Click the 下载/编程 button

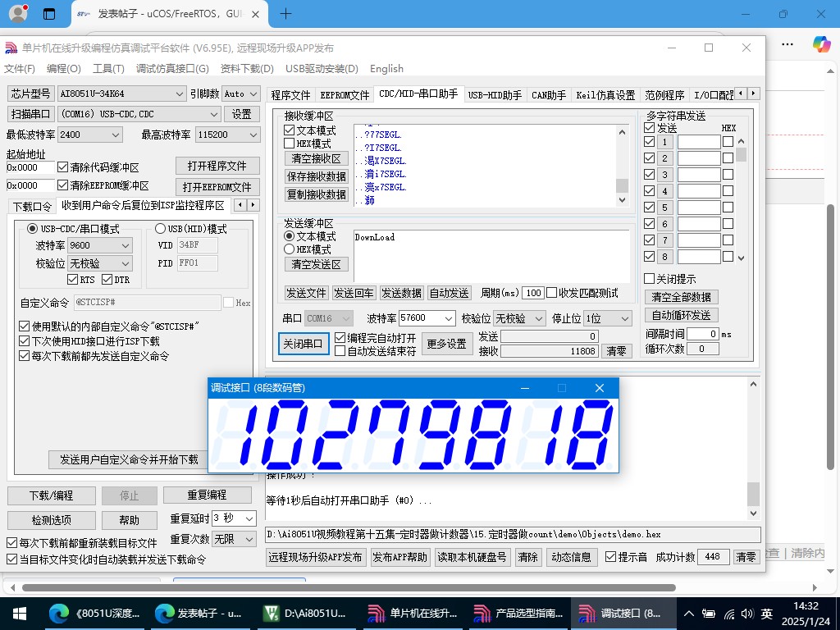tap(52, 495)
